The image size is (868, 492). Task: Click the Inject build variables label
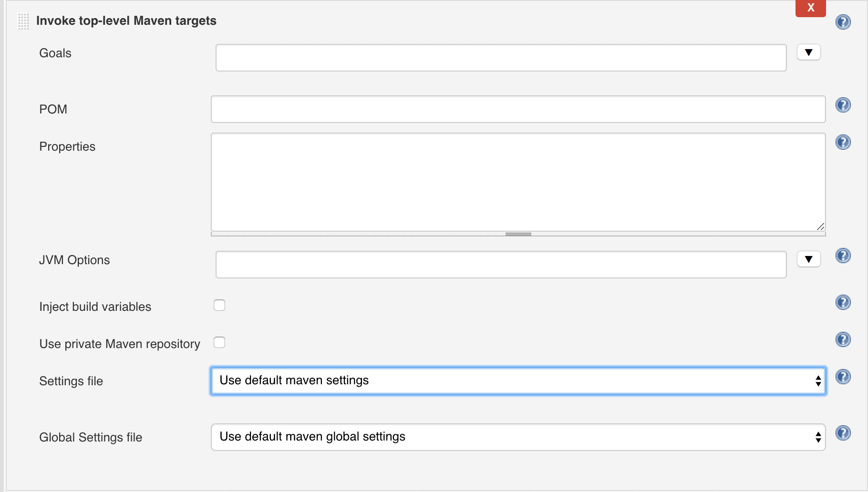pyautogui.click(x=95, y=307)
